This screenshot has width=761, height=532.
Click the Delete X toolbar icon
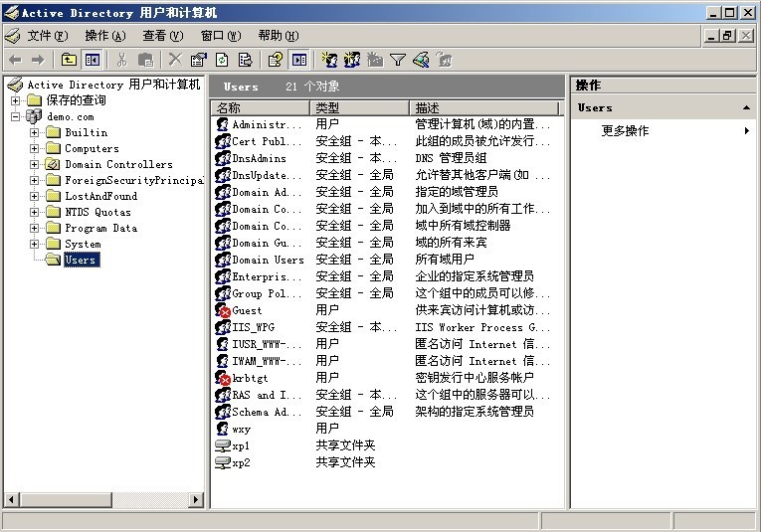pos(175,60)
